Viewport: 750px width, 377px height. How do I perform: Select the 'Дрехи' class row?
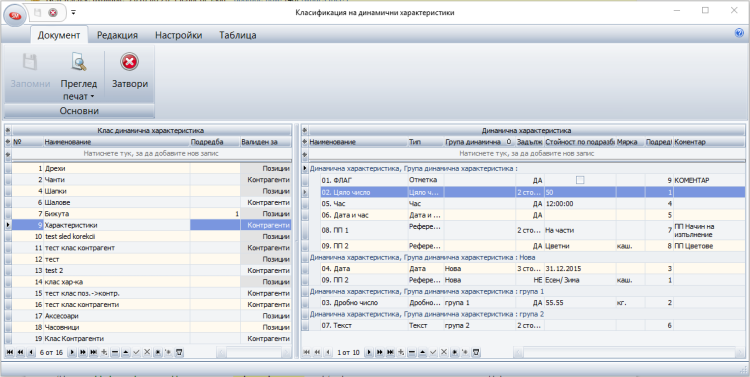tap(151, 168)
